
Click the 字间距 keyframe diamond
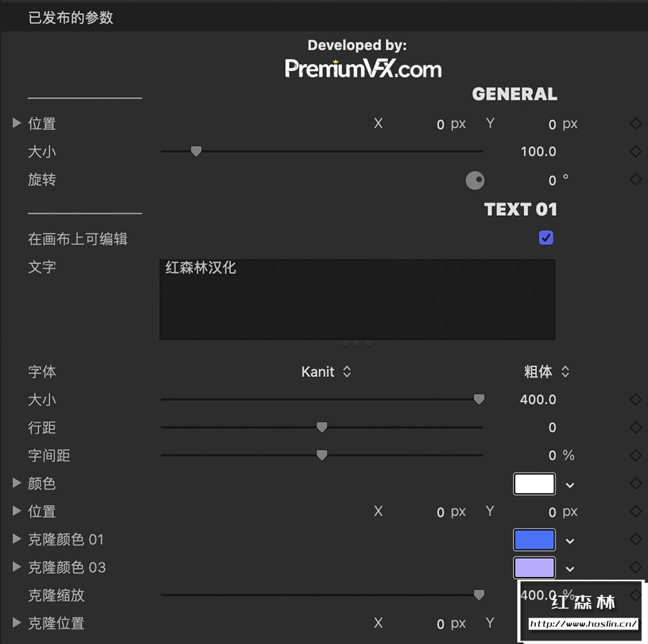pyautogui.click(x=636, y=455)
